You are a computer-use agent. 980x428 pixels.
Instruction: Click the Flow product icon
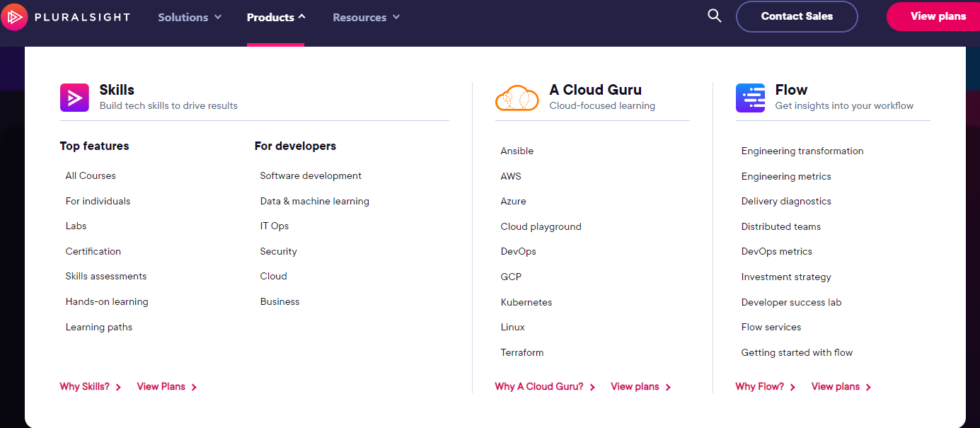click(x=750, y=98)
